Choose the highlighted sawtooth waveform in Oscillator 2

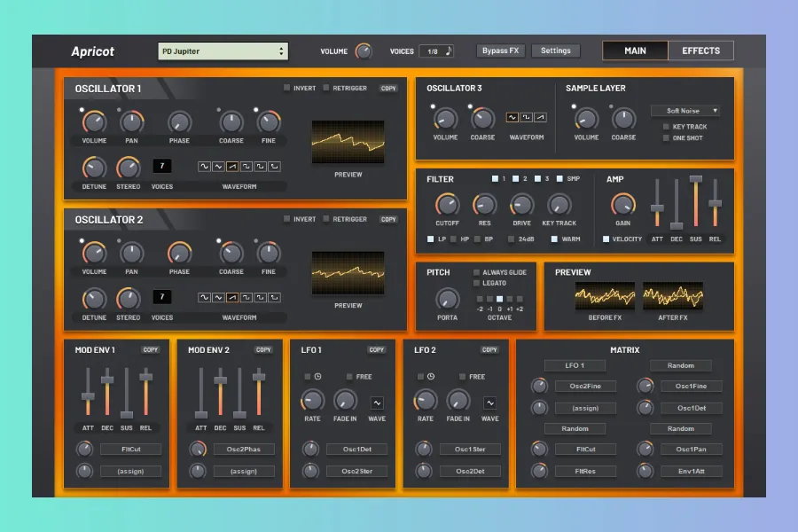[232, 297]
